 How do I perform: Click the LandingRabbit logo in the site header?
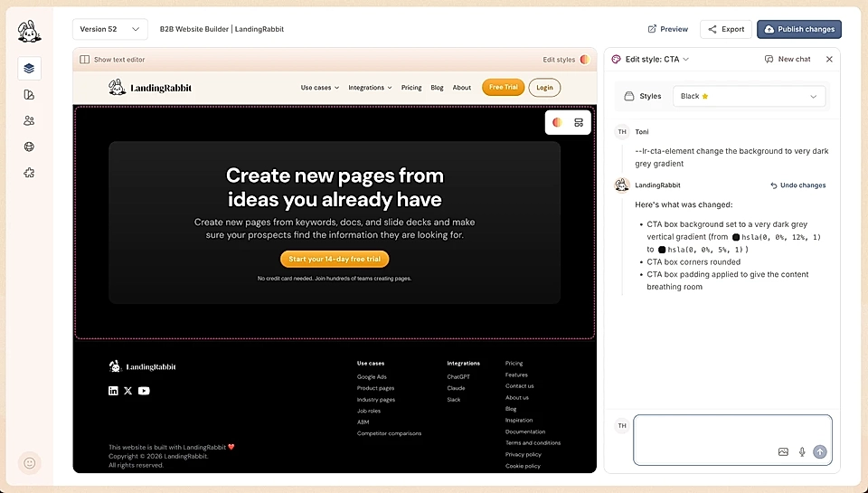click(x=150, y=88)
